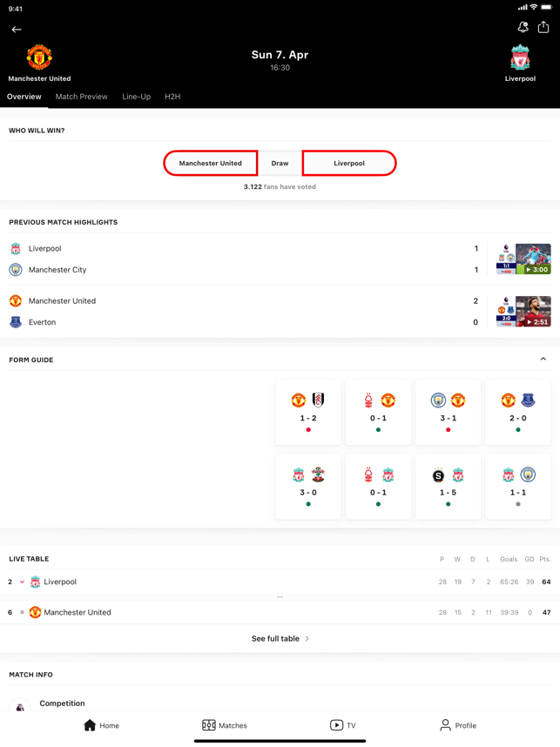Play Liverpool vs Manchester City highlights video
Screen dimensions: 560x747
523,259
